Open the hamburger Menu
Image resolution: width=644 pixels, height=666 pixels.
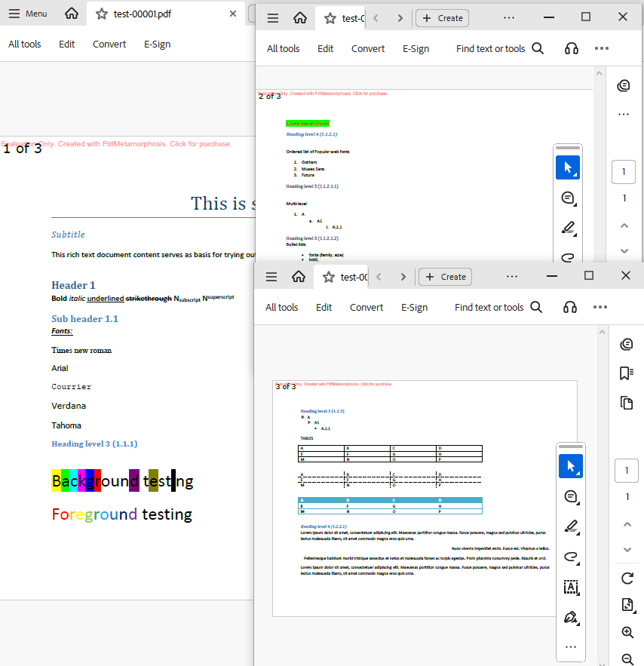[271, 276]
